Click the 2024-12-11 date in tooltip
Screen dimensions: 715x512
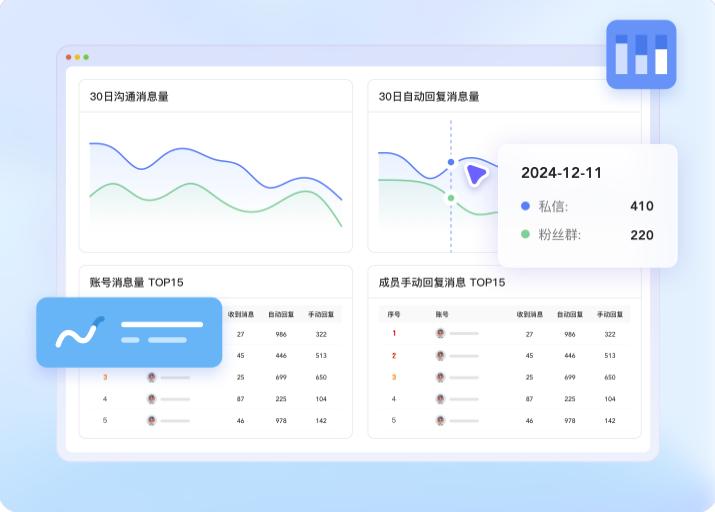click(x=561, y=173)
